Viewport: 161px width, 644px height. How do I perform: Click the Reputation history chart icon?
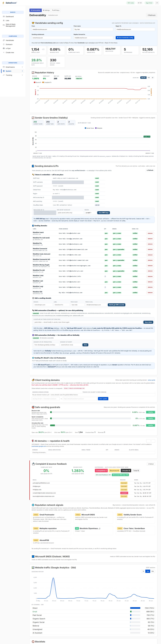pos(33,72)
